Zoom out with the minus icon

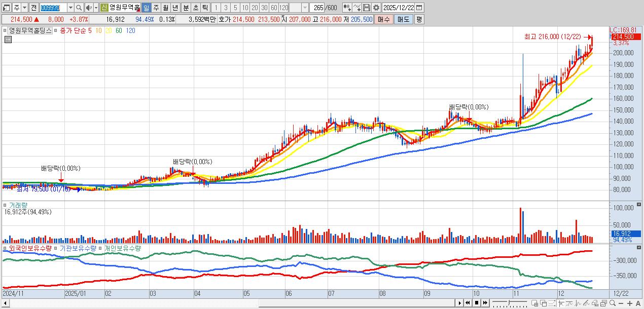[621, 303]
